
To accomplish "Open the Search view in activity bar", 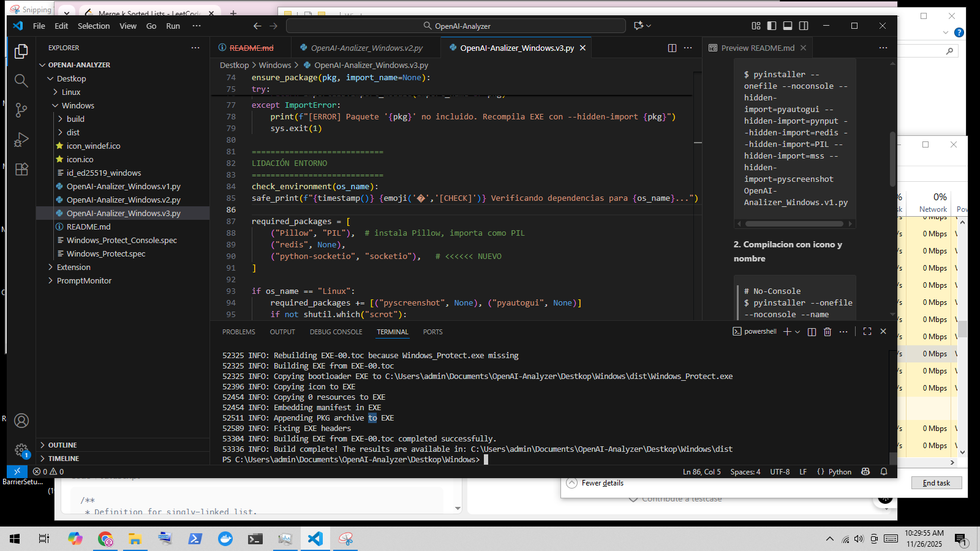I will pos(21,81).
